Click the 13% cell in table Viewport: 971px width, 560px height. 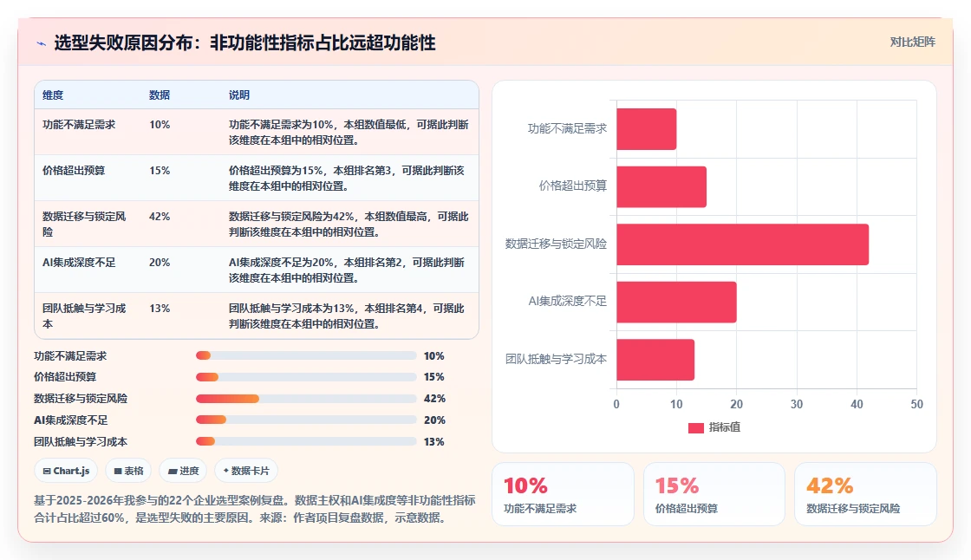pos(160,308)
